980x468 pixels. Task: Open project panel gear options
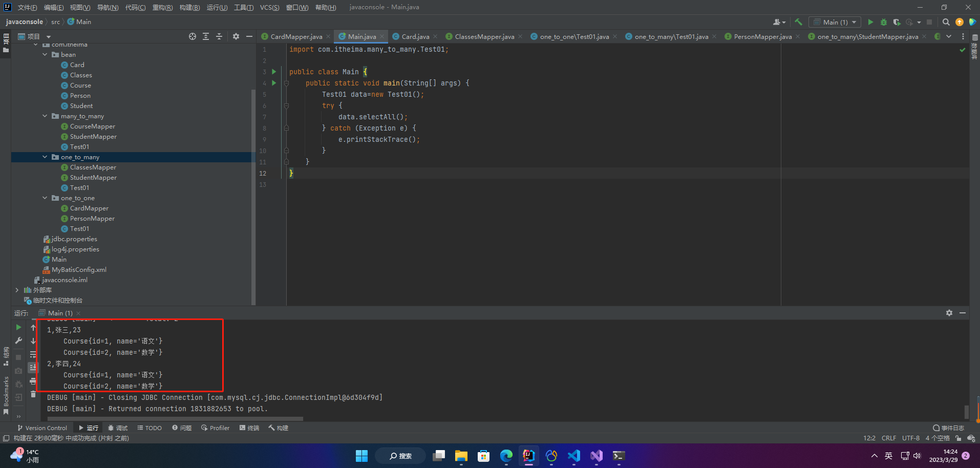[x=236, y=36]
